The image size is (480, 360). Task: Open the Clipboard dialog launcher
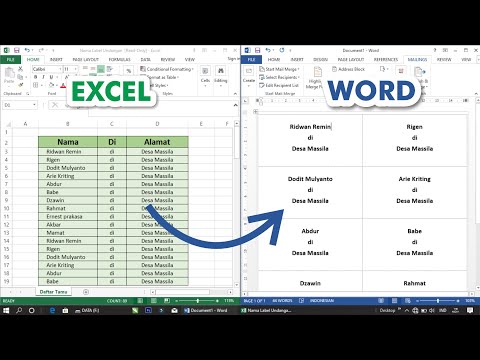pyautogui.click(x=28, y=94)
